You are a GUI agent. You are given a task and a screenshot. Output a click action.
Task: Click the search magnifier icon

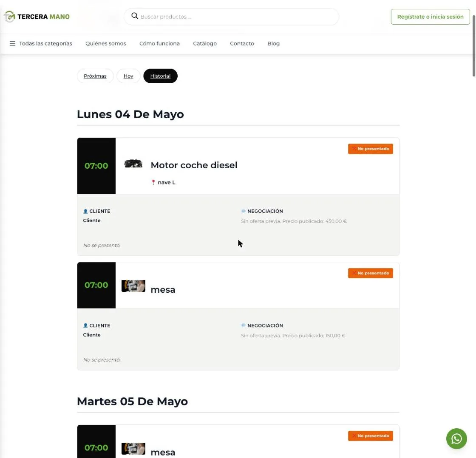(134, 16)
